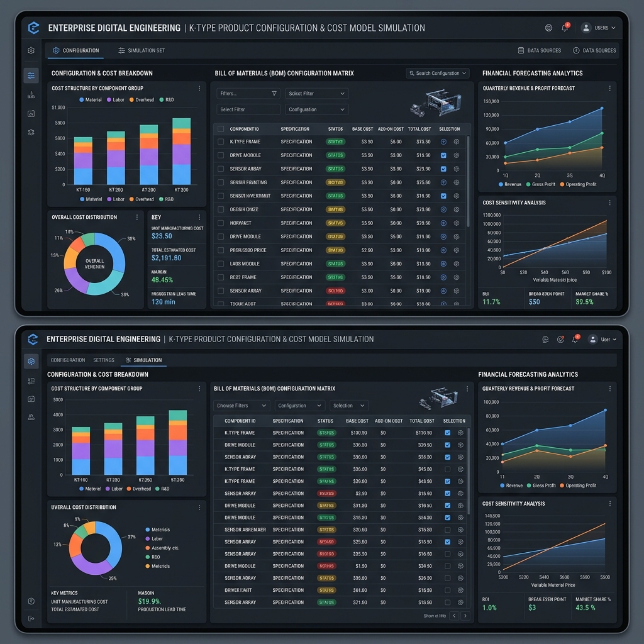Click the globe icon in top header
The height and width of the screenshot is (644, 644).
(548, 28)
